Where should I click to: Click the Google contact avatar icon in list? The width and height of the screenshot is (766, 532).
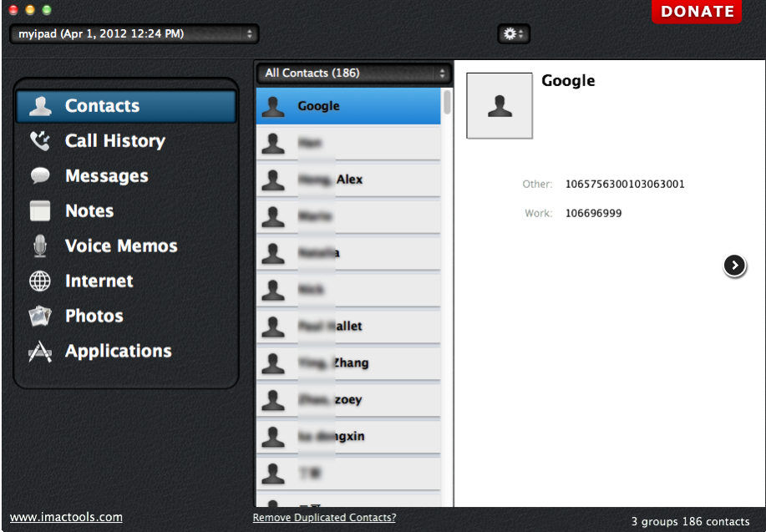tap(273, 107)
